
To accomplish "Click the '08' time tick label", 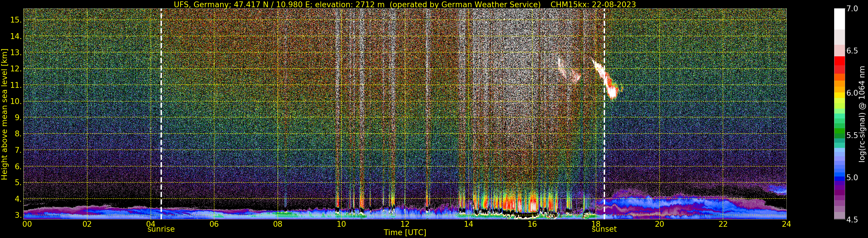I will tap(278, 224).
